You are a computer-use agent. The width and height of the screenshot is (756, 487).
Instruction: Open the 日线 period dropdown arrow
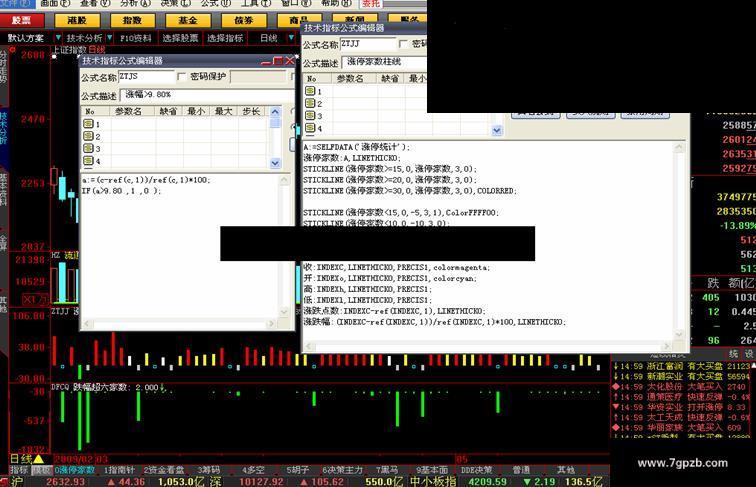point(291,37)
